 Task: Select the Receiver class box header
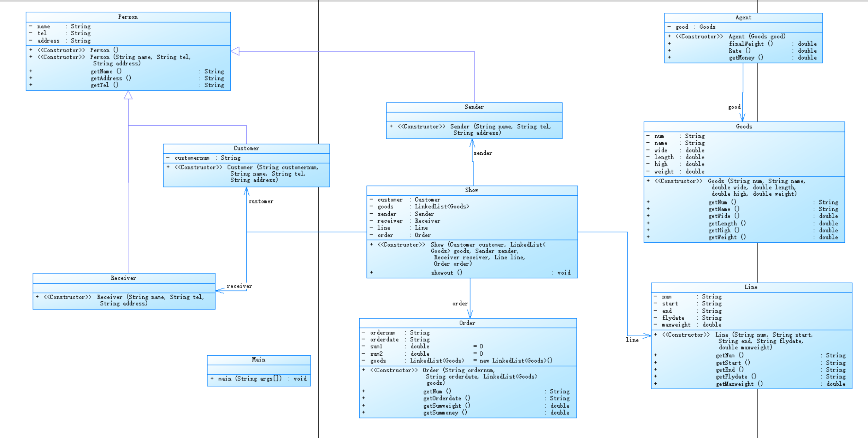click(x=123, y=278)
